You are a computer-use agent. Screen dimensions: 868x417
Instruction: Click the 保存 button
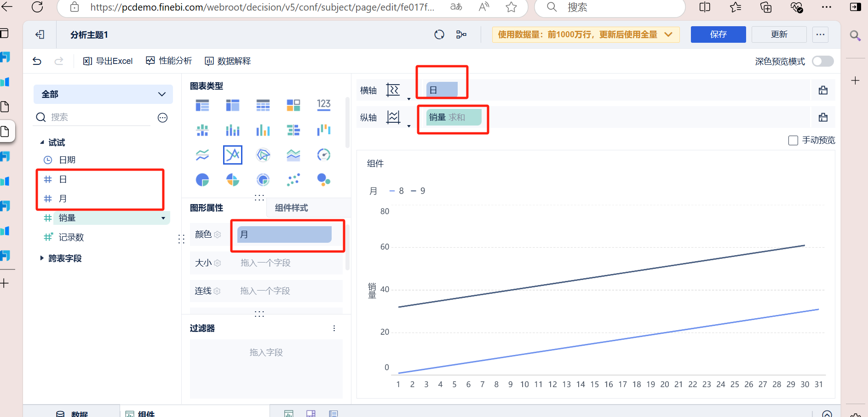click(718, 34)
